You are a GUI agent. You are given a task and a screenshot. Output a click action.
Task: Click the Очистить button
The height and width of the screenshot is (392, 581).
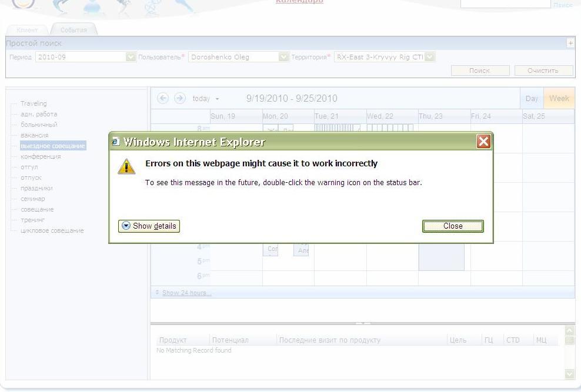(x=543, y=71)
